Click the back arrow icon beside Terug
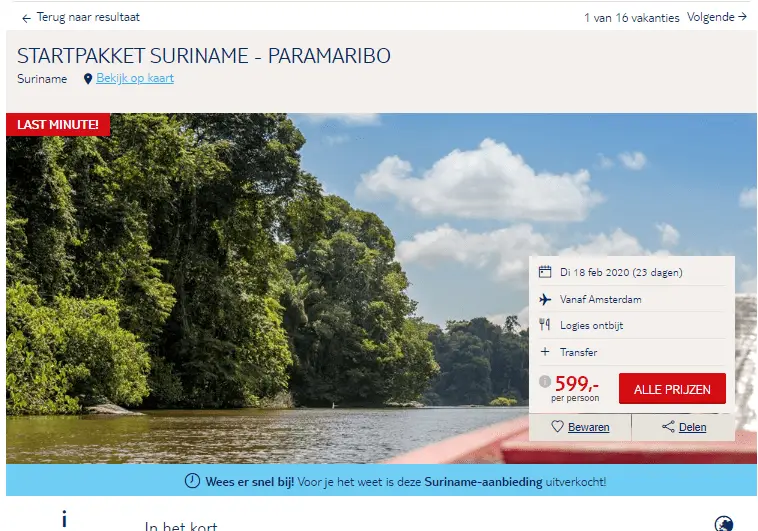Image resolution: width=758 pixels, height=531 pixels. pos(27,18)
